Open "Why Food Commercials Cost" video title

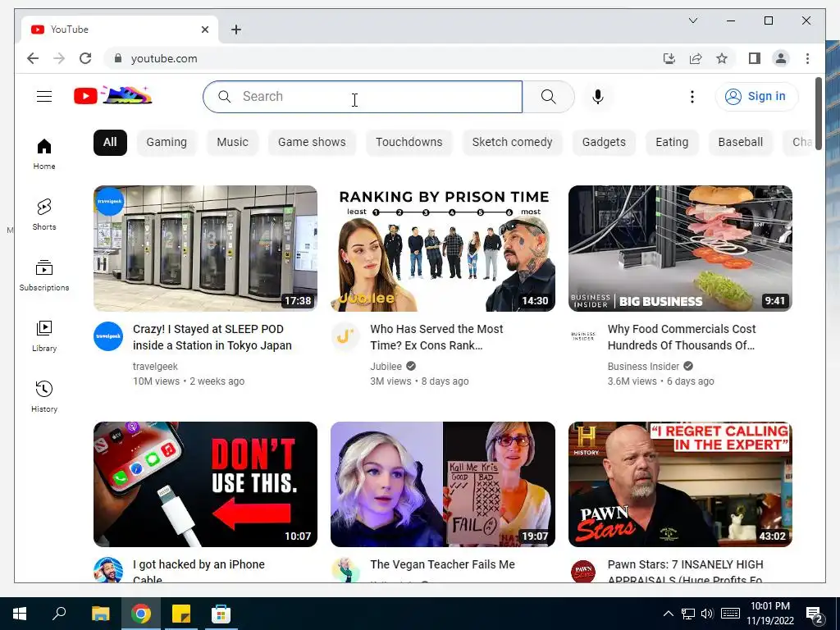[682, 337]
